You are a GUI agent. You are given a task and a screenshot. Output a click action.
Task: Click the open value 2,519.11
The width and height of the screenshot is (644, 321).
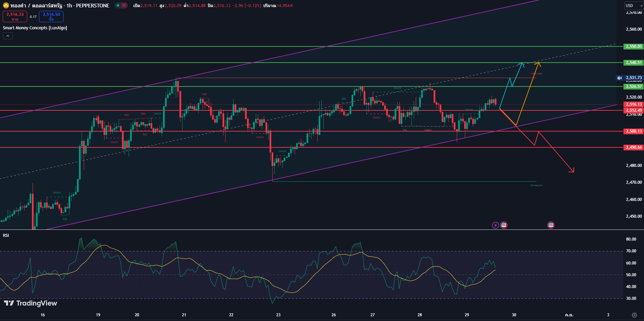(149, 6)
